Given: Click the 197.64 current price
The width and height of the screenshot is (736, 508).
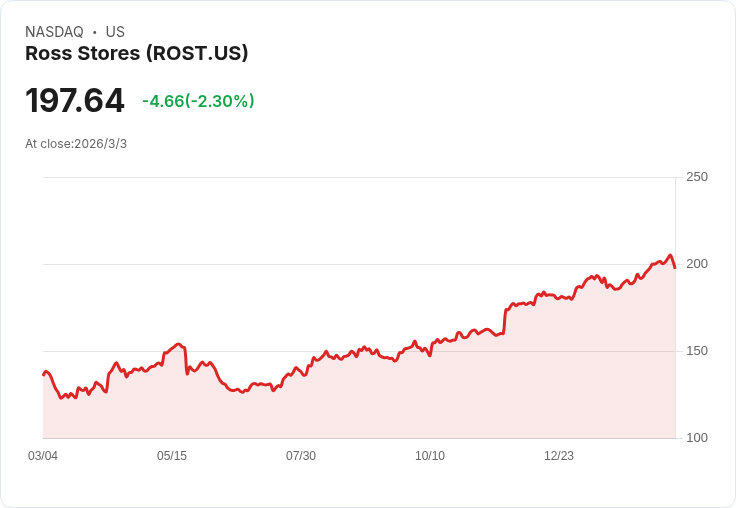Looking at the screenshot, I should (x=75, y=101).
